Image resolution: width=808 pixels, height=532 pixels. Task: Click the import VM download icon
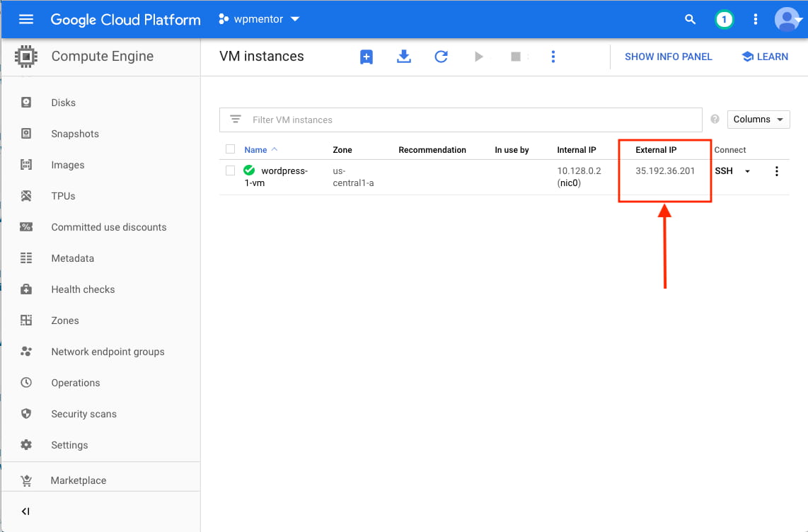click(x=404, y=57)
